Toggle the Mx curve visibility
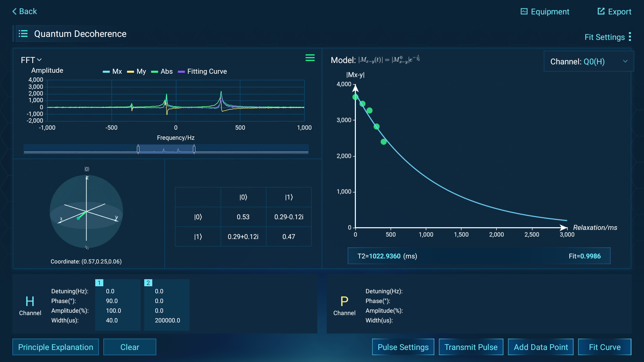This screenshot has width=644, height=362. (112, 71)
